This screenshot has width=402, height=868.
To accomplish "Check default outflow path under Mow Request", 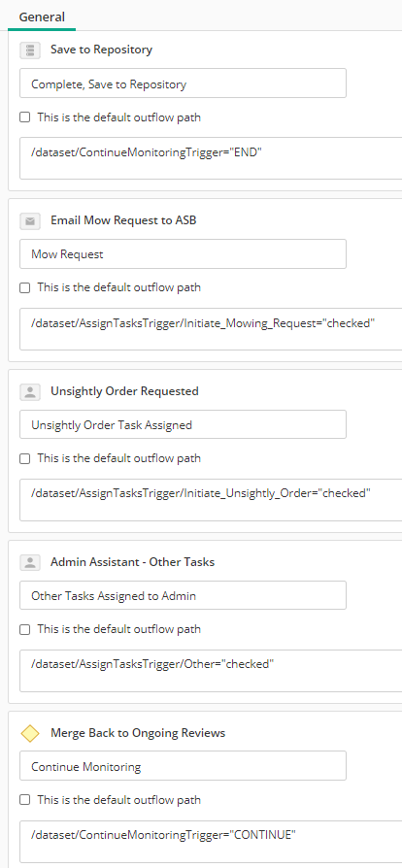I will pos(24,287).
